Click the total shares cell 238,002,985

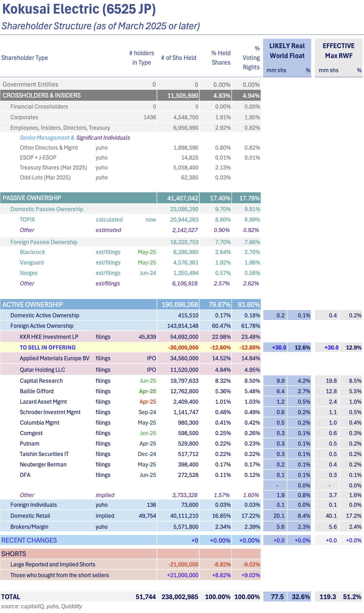tap(180, 597)
